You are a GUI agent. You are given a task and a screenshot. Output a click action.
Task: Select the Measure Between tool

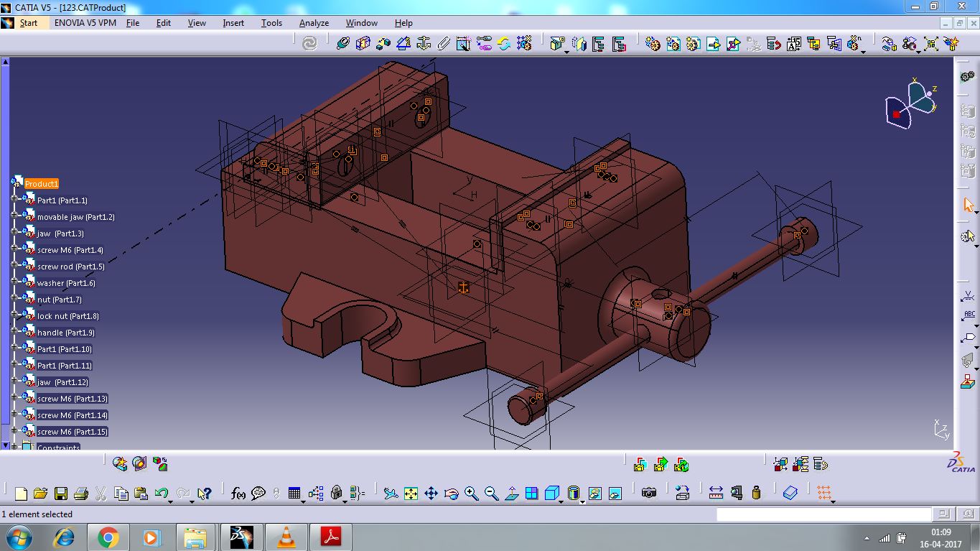716,494
